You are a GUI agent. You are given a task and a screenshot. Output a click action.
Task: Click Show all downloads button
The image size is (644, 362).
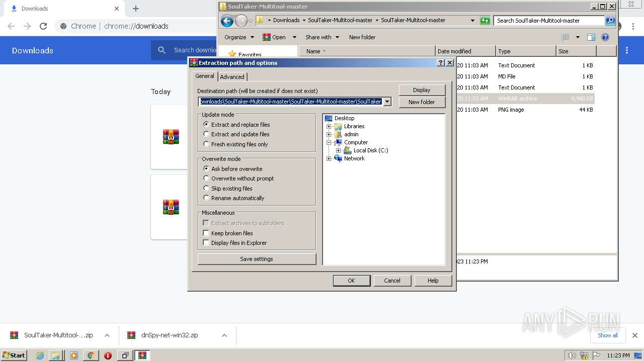point(607,335)
